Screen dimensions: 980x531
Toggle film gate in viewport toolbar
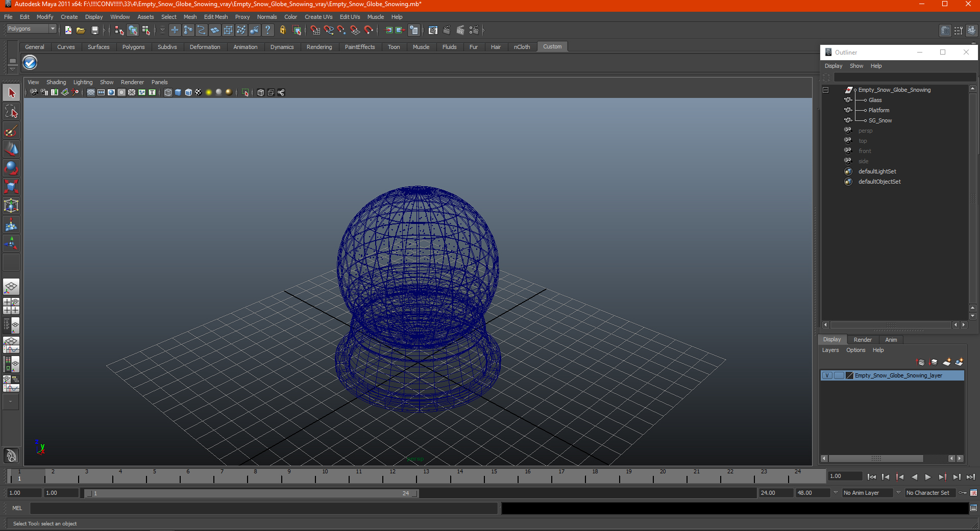pos(101,92)
